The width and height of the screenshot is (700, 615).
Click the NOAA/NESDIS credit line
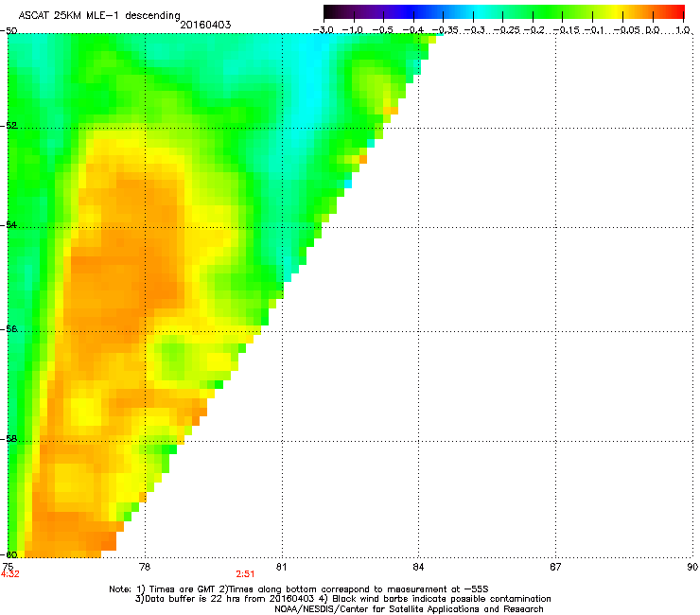click(x=409, y=609)
